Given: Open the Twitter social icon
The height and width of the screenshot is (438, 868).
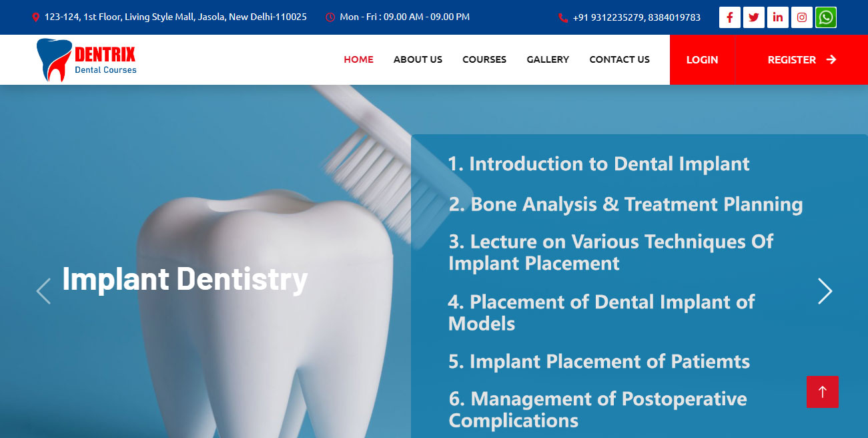Looking at the screenshot, I should click(754, 17).
